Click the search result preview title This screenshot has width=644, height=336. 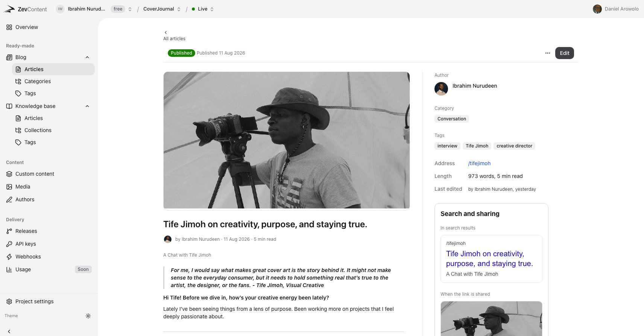tap(489, 258)
